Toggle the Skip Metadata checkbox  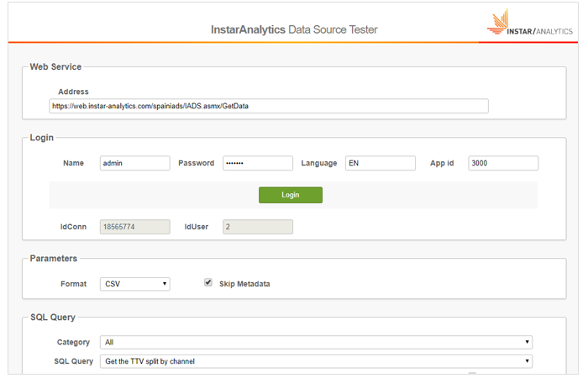[208, 283]
